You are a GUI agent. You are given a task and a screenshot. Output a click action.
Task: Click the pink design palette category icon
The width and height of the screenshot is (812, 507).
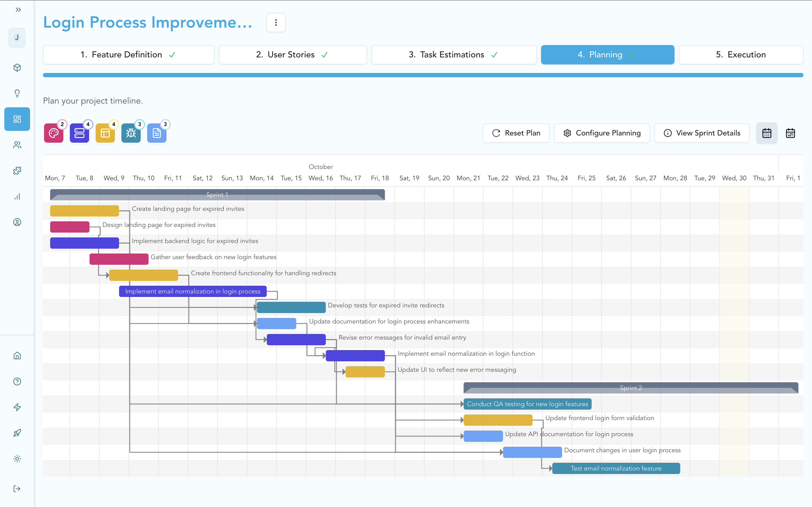pyautogui.click(x=53, y=133)
